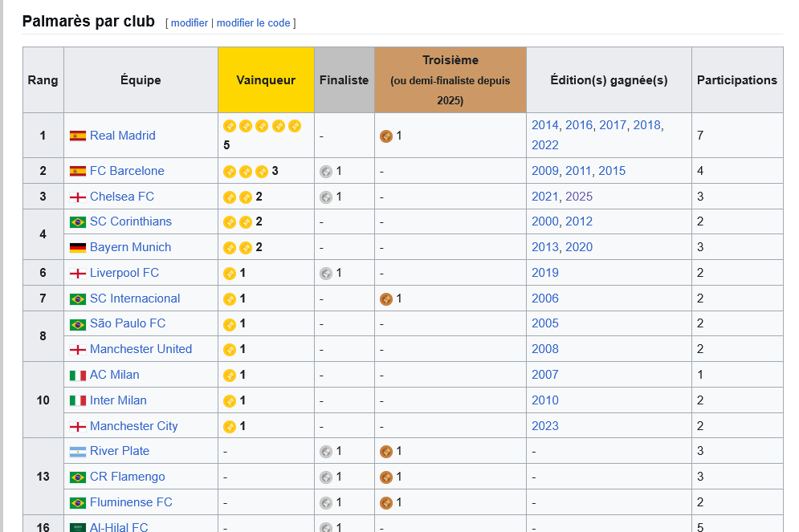Click the Italy flag beside AC Milan
Screen dimensions: 799x532
(77, 376)
